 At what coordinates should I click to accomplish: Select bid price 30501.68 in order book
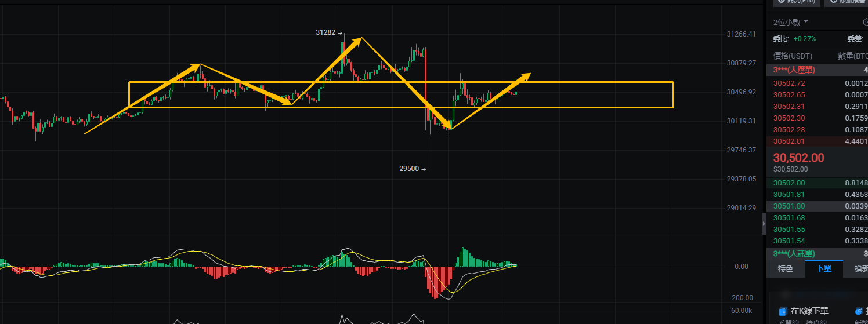(x=788, y=218)
